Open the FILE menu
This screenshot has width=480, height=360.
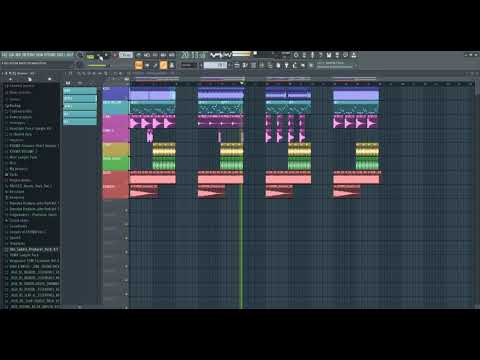(4, 55)
